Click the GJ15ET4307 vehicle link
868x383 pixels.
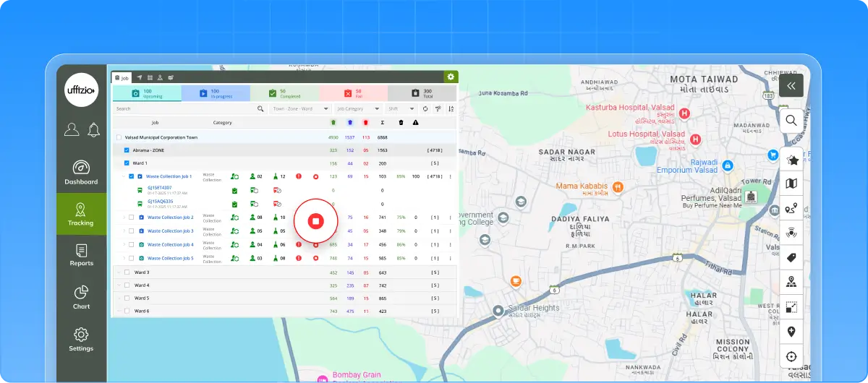click(x=160, y=188)
